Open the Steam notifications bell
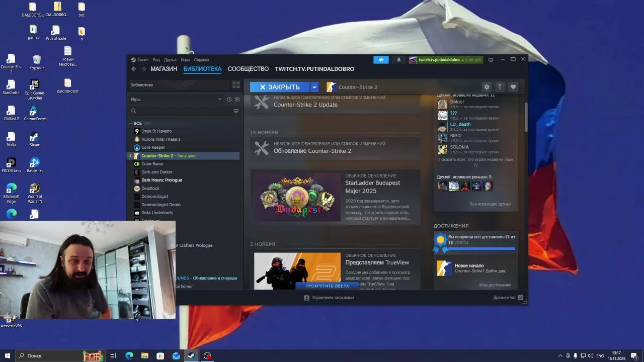644x362 pixels. click(x=399, y=60)
